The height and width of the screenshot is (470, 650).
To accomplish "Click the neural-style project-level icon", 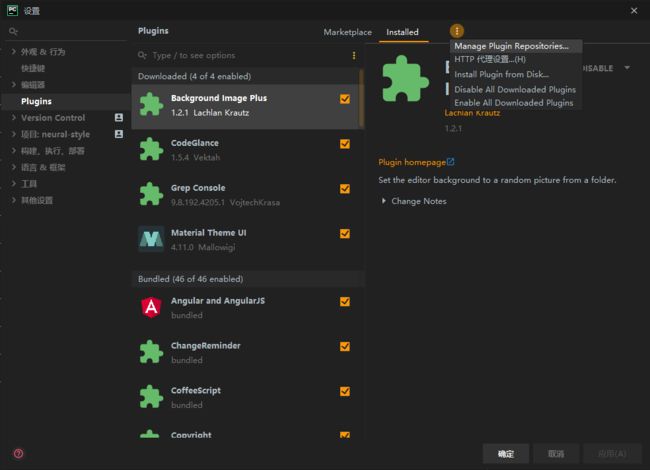I will pyautogui.click(x=119, y=134).
